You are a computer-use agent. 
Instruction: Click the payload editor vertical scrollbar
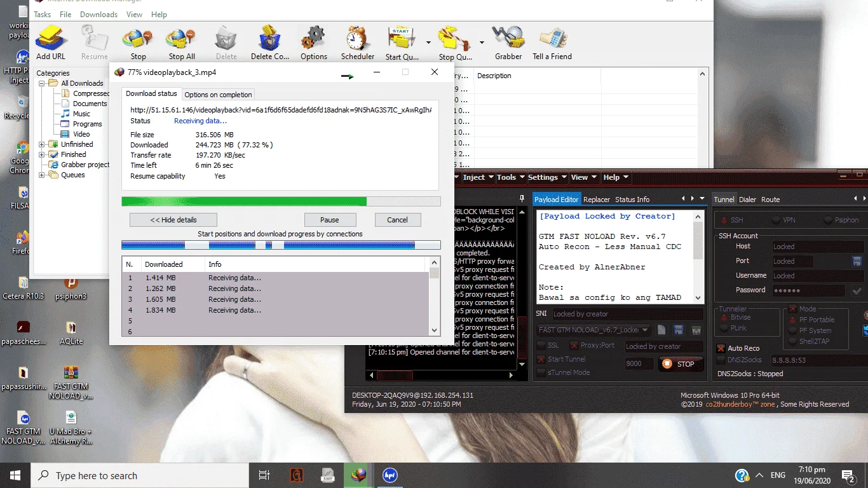pos(698,257)
